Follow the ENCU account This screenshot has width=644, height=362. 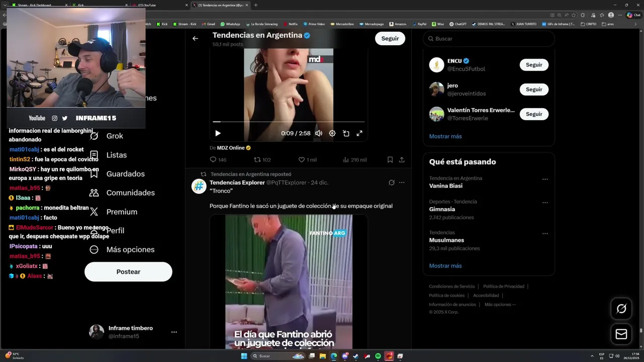pyautogui.click(x=534, y=65)
